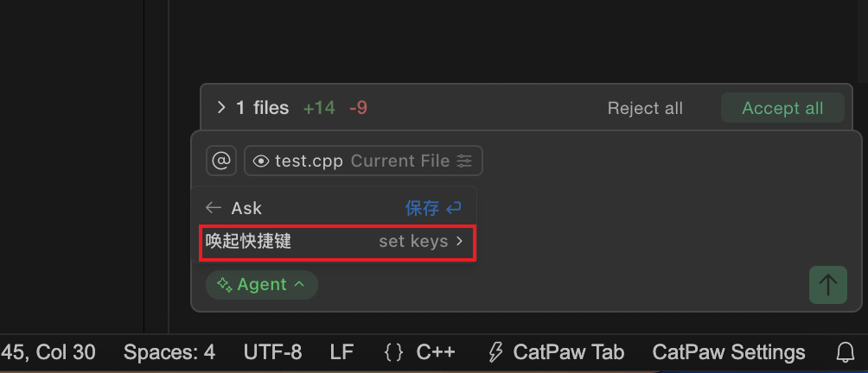Click the curly braces C++ language icon
Screen dimensions: 868x373
coord(394,352)
